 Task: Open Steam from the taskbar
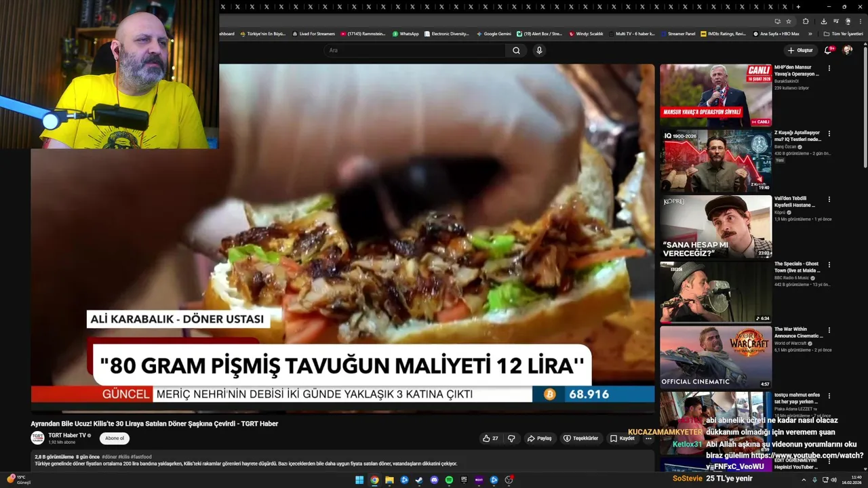419,480
